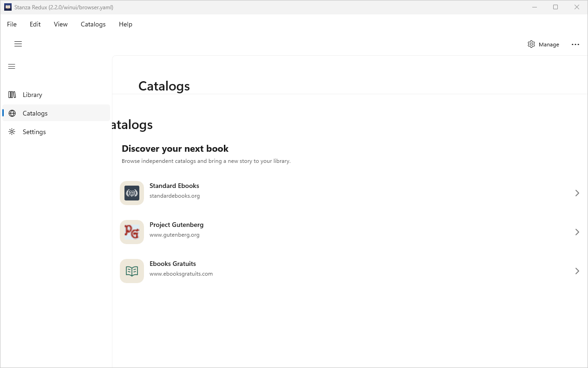Click the Browse independent catalogs description text
Screen dimensions: 588x368
206,161
